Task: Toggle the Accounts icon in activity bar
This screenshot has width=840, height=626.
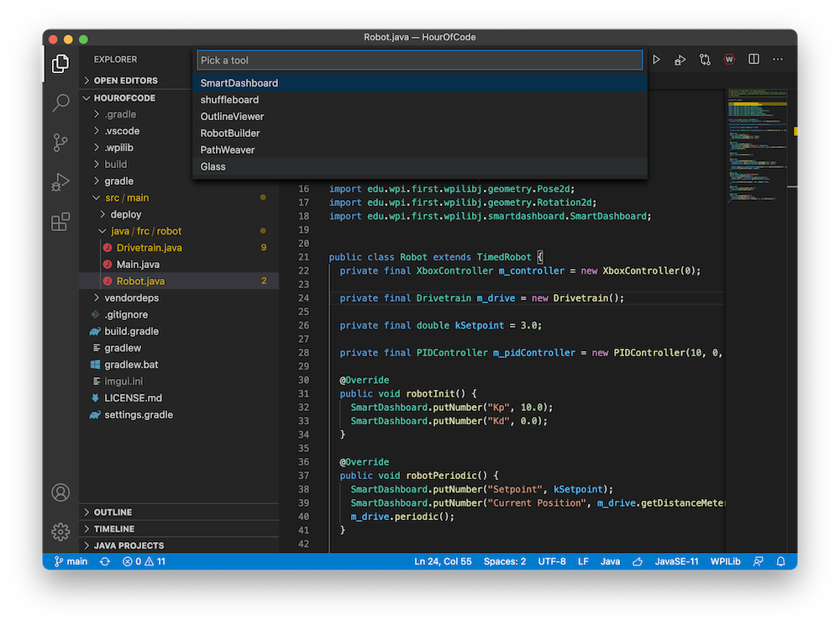Action: (x=60, y=492)
